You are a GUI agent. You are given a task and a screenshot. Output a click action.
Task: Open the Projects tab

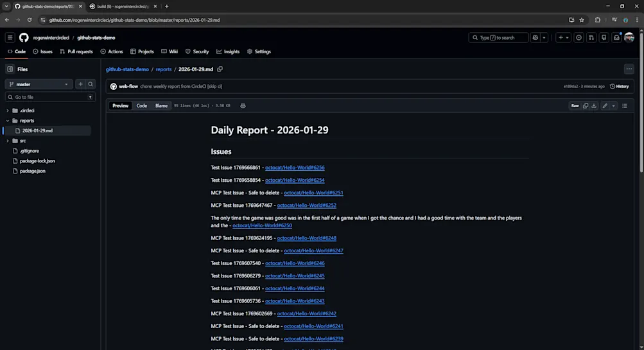(142, 52)
